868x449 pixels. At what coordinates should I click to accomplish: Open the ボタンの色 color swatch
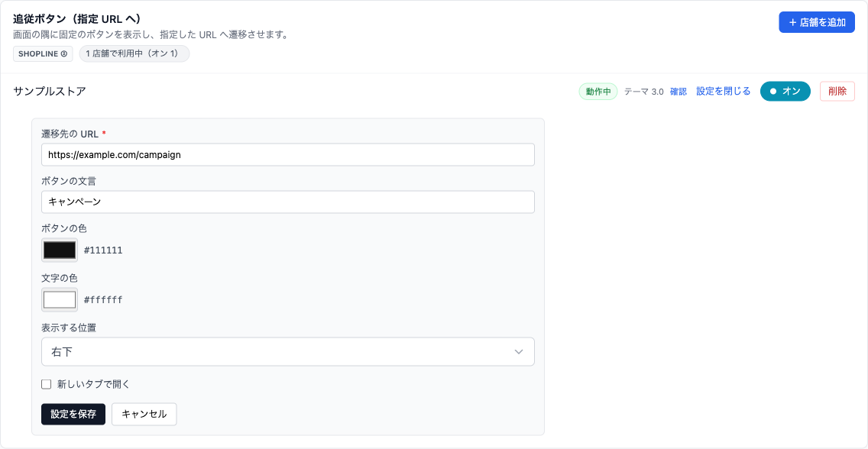60,250
